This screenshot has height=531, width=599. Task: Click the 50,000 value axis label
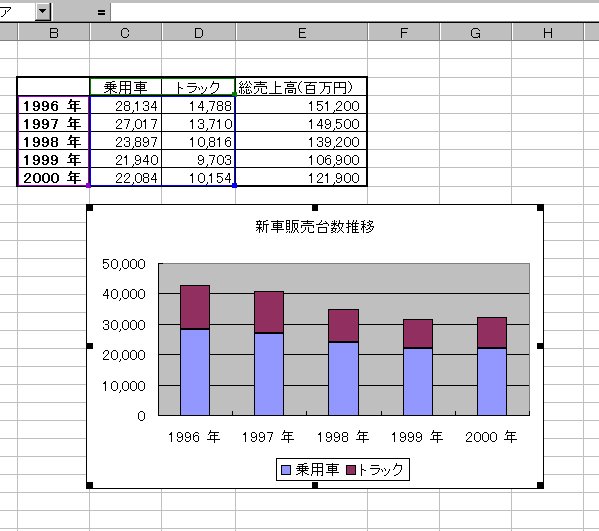coord(124,264)
